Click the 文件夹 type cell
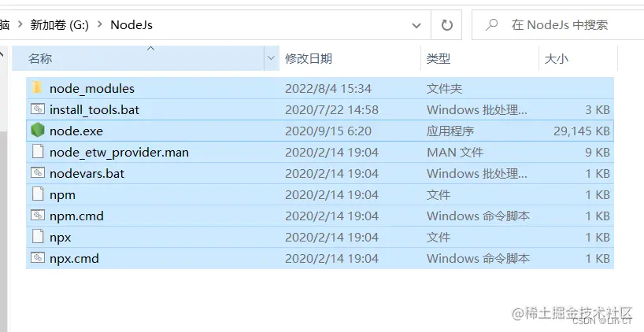 (x=444, y=89)
